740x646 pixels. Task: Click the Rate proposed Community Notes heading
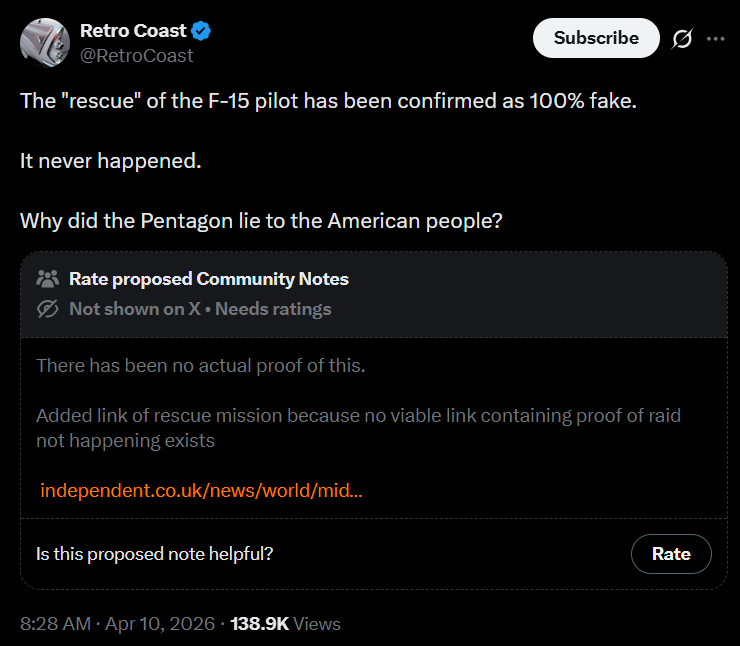pyautogui.click(x=208, y=279)
